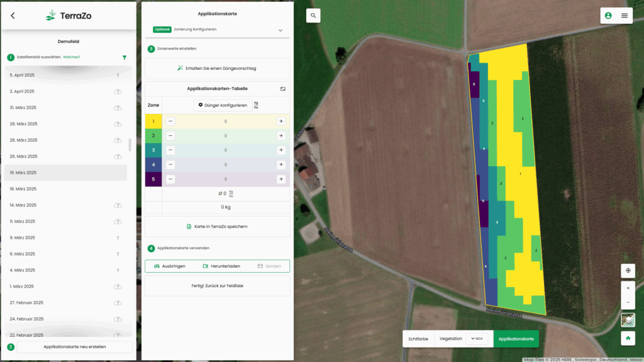Select the Ausbringen tab
The width and height of the screenshot is (644, 362).
tap(170, 266)
